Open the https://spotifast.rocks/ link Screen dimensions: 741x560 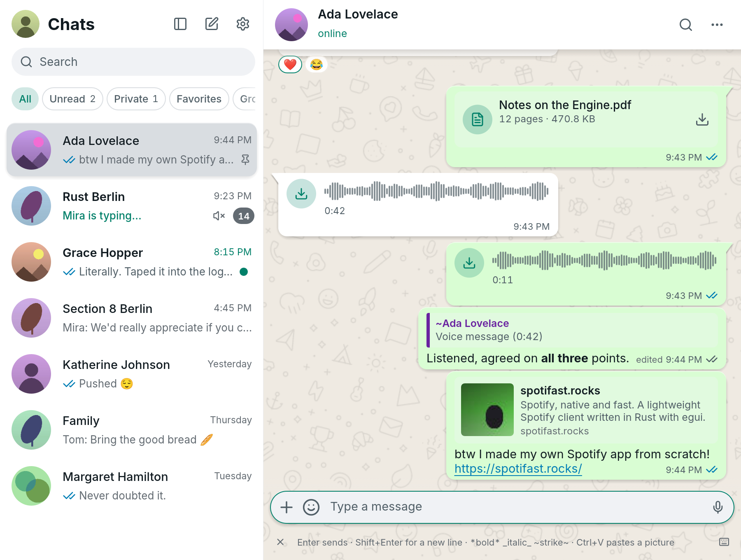pos(518,469)
